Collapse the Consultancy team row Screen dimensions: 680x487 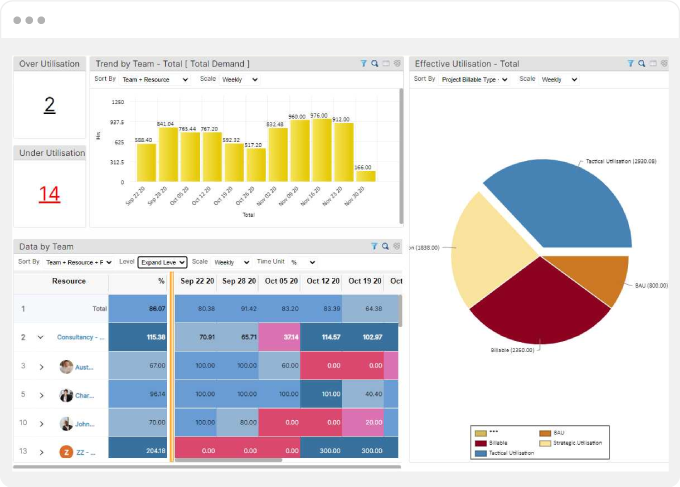pyautogui.click(x=40, y=337)
